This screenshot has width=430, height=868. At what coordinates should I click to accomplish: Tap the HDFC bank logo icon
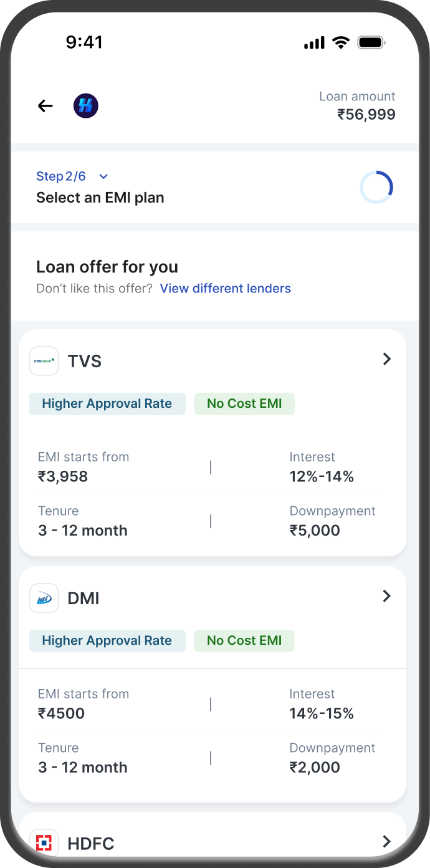point(44,843)
